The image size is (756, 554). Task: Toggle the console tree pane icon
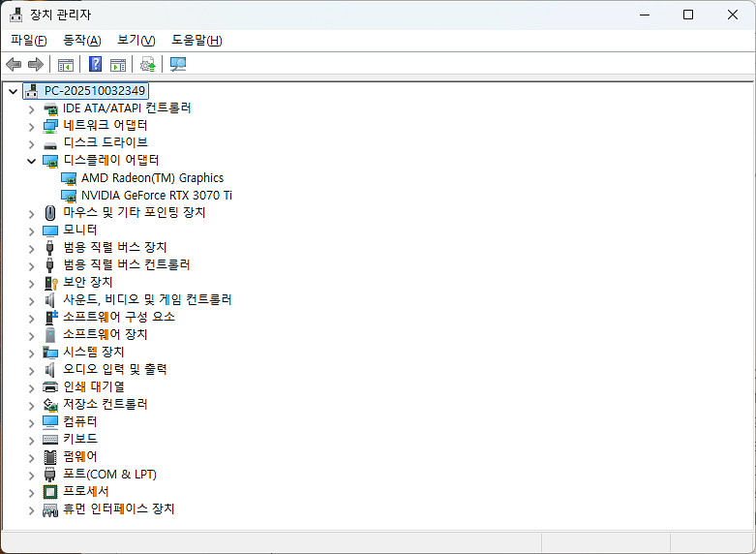(66, 65)
